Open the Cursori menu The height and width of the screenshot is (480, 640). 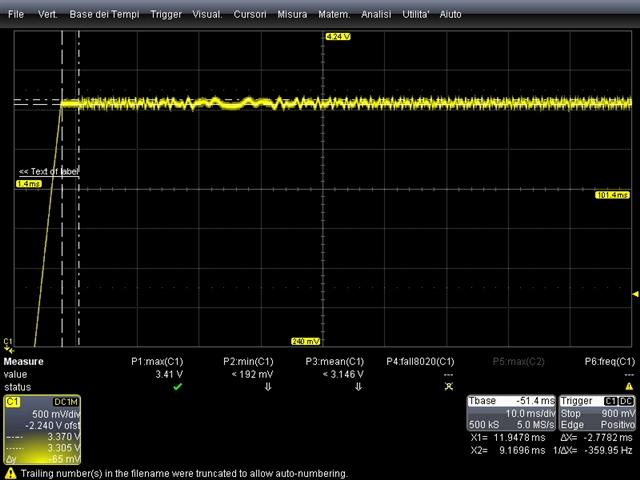[x=250, y=14]
